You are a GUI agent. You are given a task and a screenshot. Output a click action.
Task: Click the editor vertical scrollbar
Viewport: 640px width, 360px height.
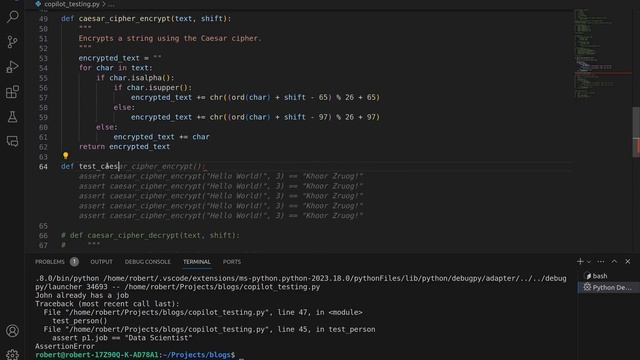pyautogui.click(x=636, y=131)
